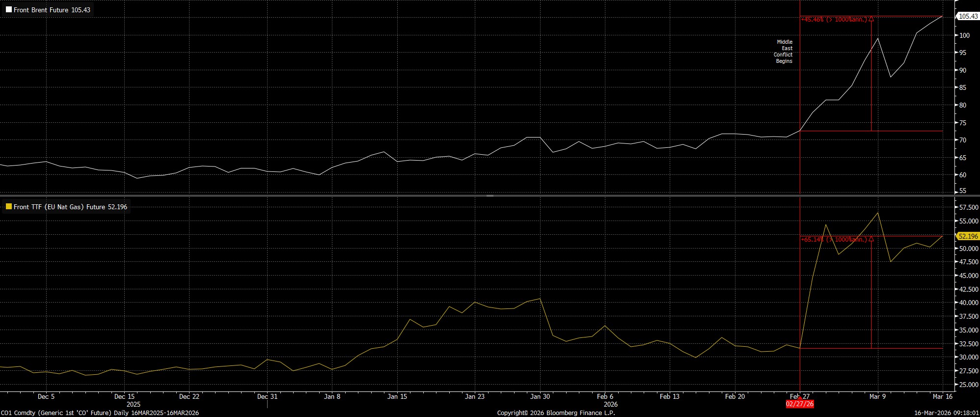Click the 100 level on Brent price axis
The height and width of the screenshot is (417, 980).
click(x=964, y=35)
